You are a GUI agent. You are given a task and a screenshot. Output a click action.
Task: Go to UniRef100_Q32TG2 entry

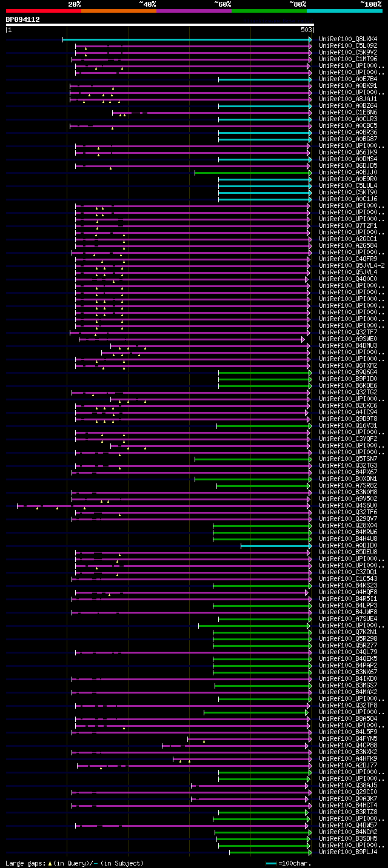point(349,393)
